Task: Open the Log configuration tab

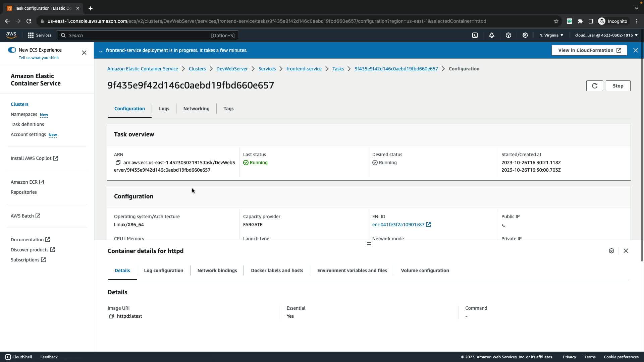Action: click(163, 270)
